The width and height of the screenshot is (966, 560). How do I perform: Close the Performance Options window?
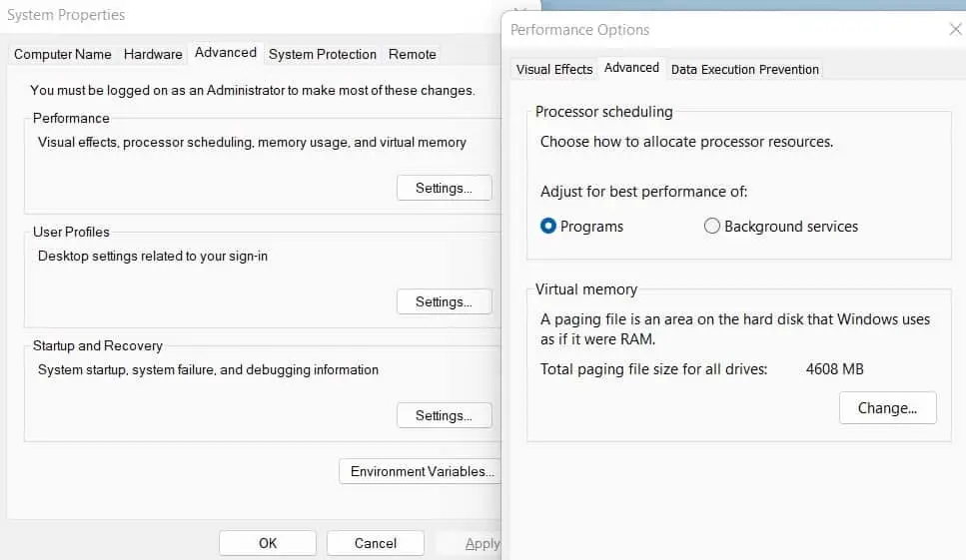pyautogui.click(x=954, y=30)
